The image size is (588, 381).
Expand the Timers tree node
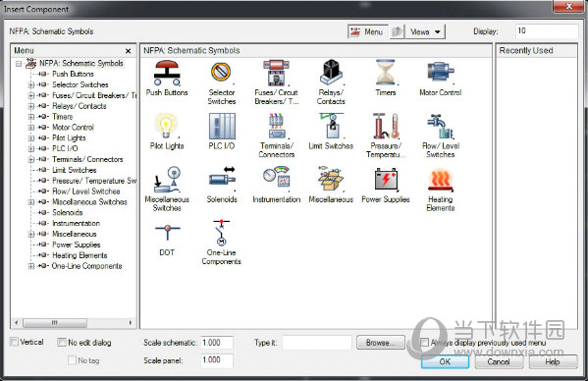pyautogui.click(x=31, y=117)
